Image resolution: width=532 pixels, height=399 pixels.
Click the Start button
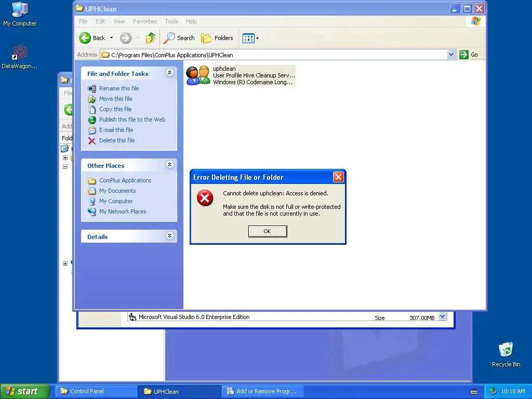pos(24,391)
